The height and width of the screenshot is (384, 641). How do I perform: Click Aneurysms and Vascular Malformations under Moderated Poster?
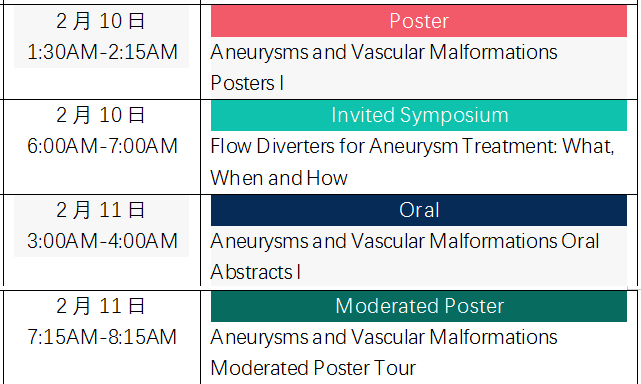384,337
